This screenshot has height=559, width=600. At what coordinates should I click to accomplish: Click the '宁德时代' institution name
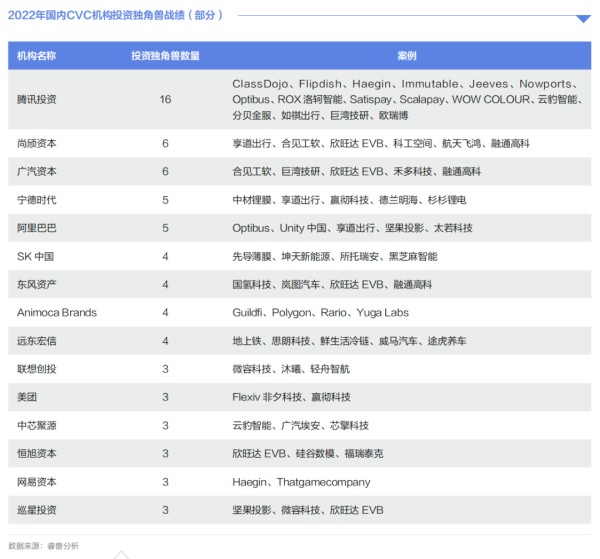tap(37, 200)
